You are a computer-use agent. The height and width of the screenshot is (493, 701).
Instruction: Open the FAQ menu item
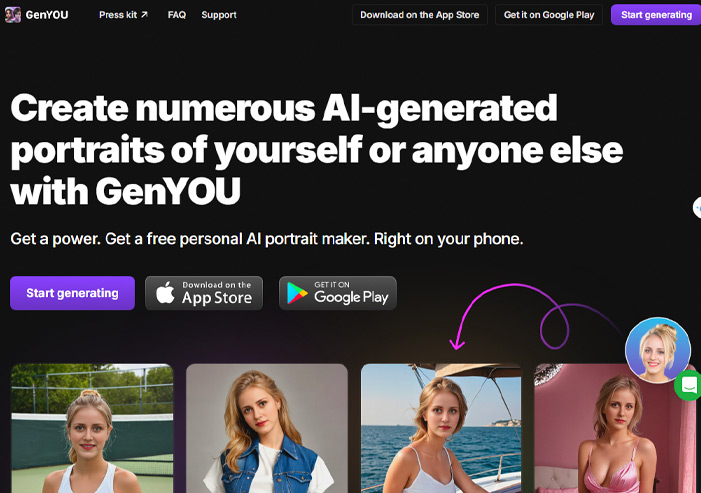177,15
